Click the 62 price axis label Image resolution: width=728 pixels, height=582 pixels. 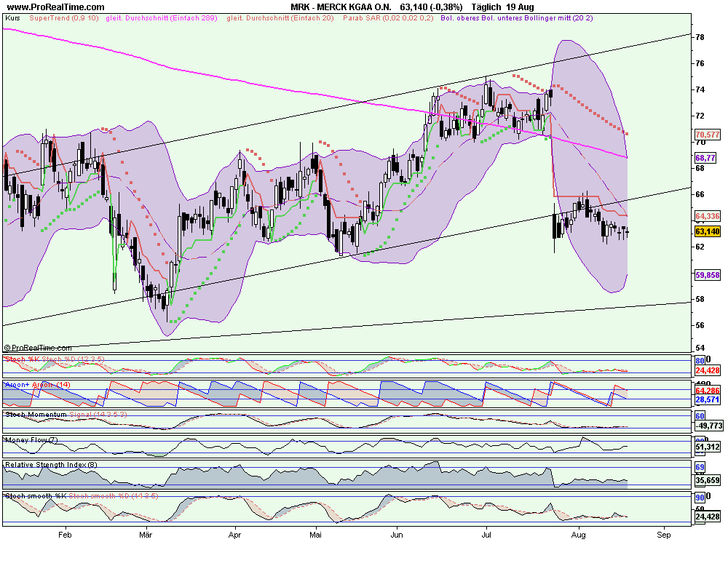point(700,247)
